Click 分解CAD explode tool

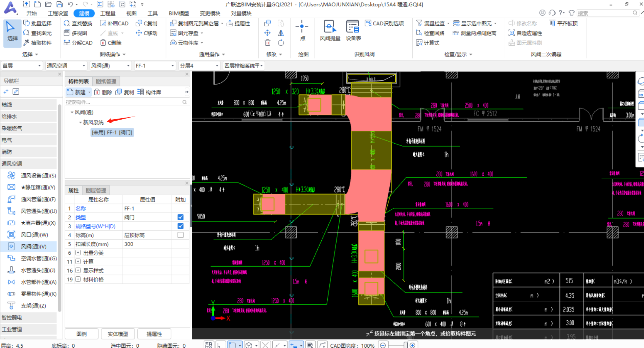78,43
